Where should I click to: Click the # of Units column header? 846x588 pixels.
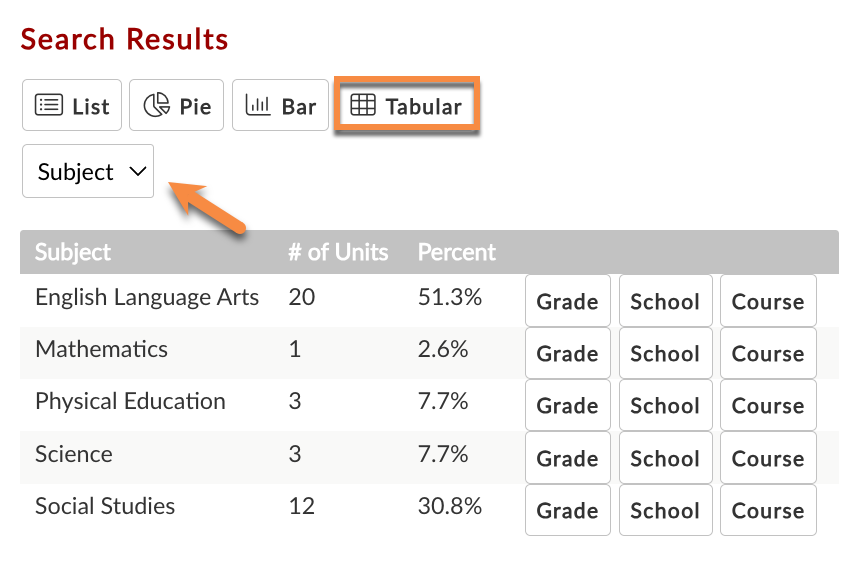pyautogui.click(x=338, y=252)
